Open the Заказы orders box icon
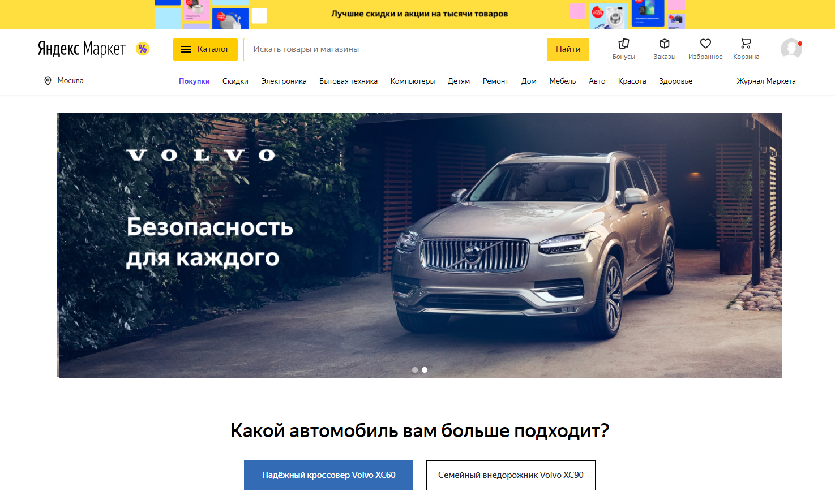 point(665,44)
